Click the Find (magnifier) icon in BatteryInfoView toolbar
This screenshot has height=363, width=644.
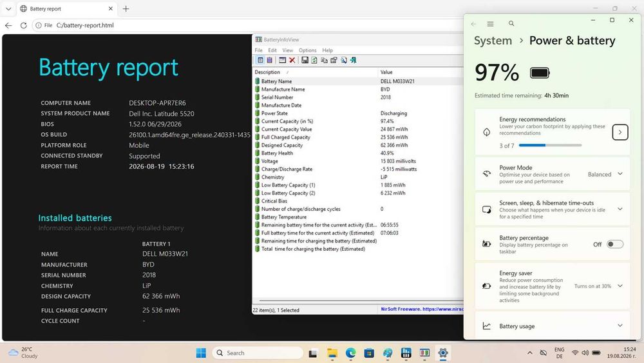click(x=343, y=60)
